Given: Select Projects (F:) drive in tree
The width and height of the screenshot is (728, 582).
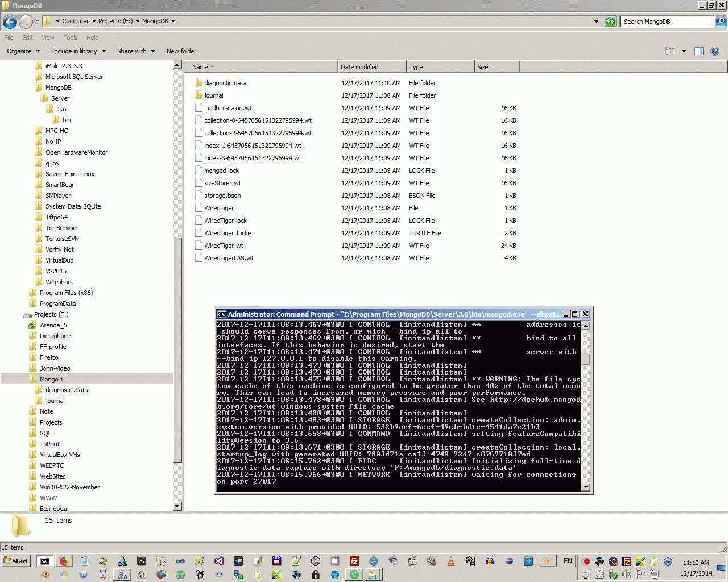Looking at the screenshot, I should pos(51,314).
